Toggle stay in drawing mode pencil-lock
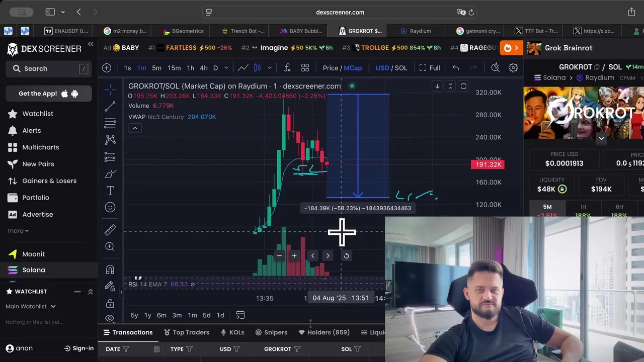Image resolution: width=644 pixels, height=362 pixels. [x=110, y=286]
